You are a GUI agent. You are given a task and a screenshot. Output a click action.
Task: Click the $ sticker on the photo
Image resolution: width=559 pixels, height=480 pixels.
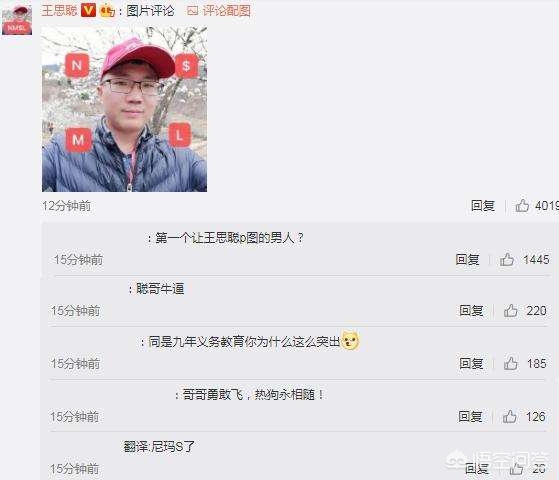186,66
